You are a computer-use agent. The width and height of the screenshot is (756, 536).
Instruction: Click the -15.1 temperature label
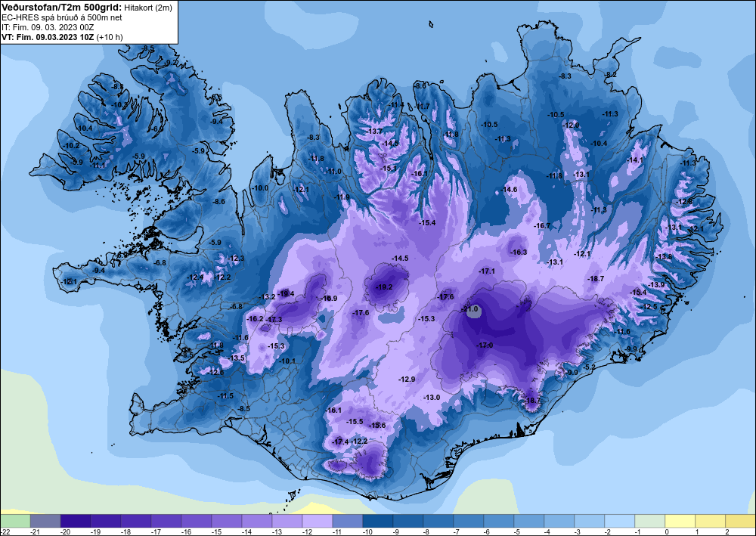coord(389,169)
